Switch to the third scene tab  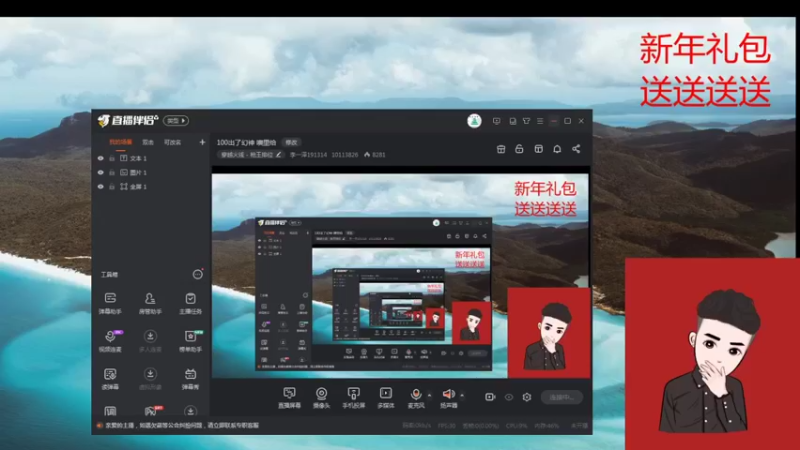coord(172,142)
